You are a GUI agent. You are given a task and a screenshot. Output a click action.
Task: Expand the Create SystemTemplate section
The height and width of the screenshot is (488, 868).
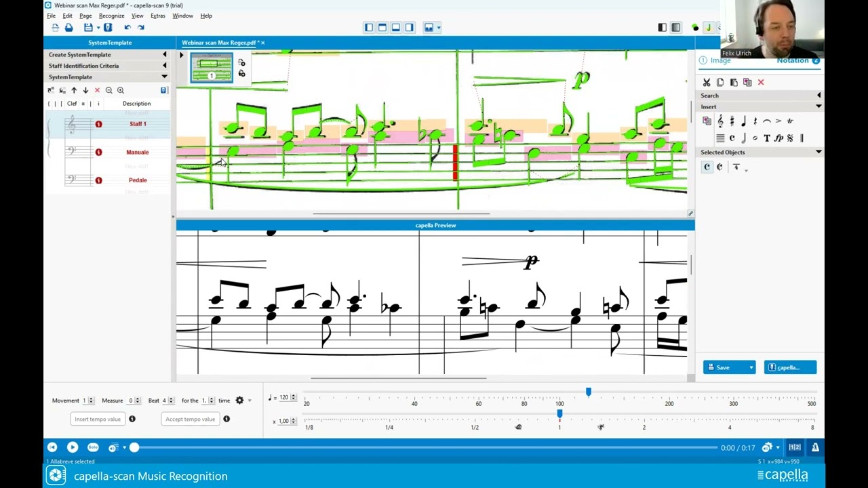click(x=108, y=54)
